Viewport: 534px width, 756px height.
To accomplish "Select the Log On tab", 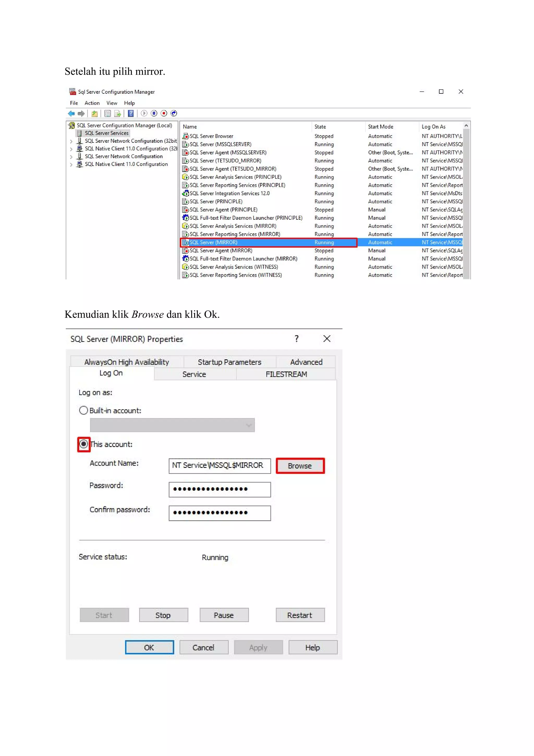I will 111,373.
